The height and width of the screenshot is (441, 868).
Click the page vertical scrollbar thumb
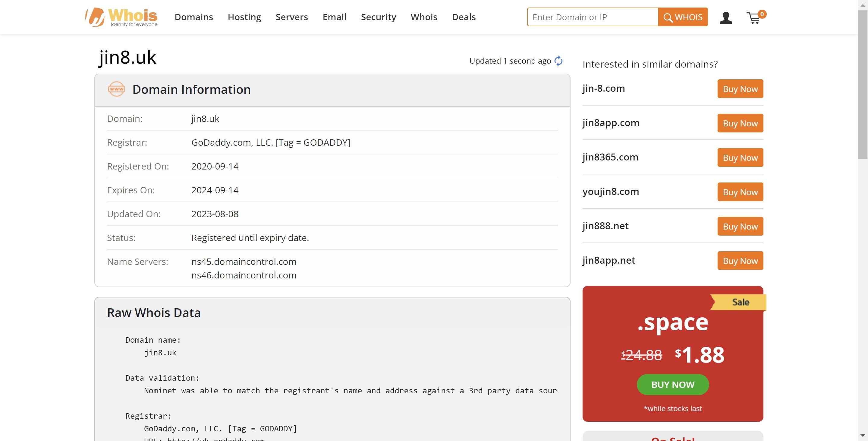863,84
